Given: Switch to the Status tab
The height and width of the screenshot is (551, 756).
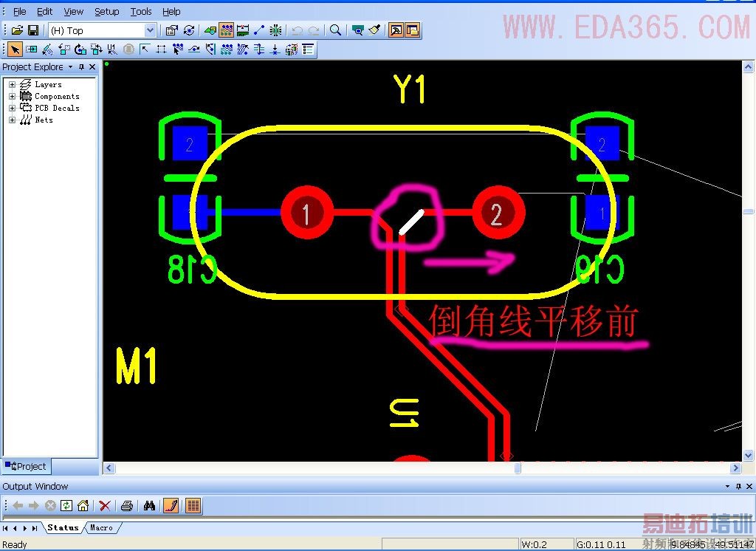Looking at the screenshot, I should 63,528.
